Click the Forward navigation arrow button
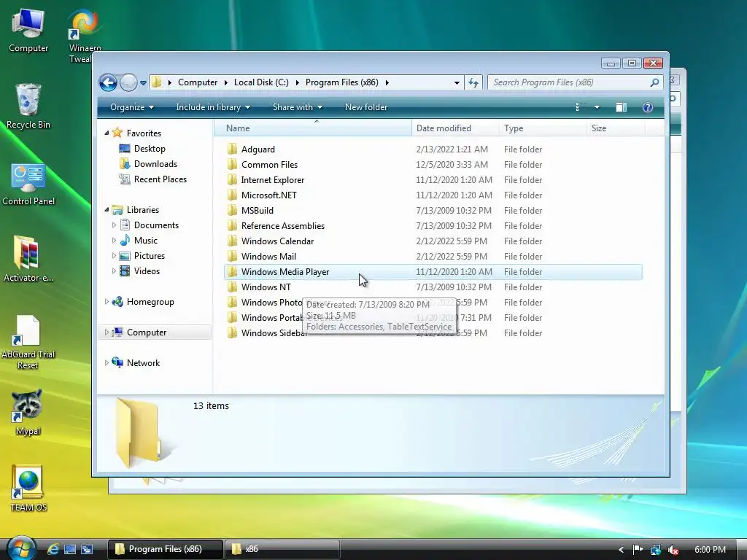The height and width of the screenshot is (560, 747). (x=128, y=82)
